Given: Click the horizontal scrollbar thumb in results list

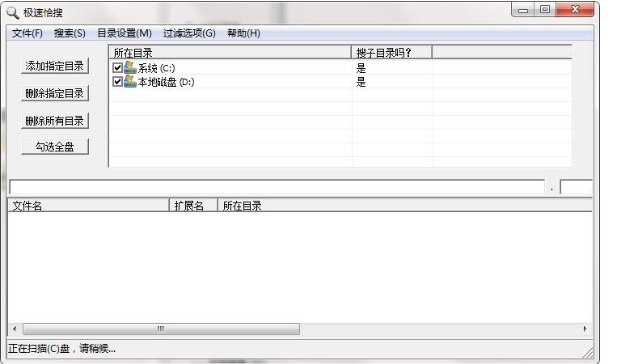Looking at the screenshot, I should click(161, 329).
